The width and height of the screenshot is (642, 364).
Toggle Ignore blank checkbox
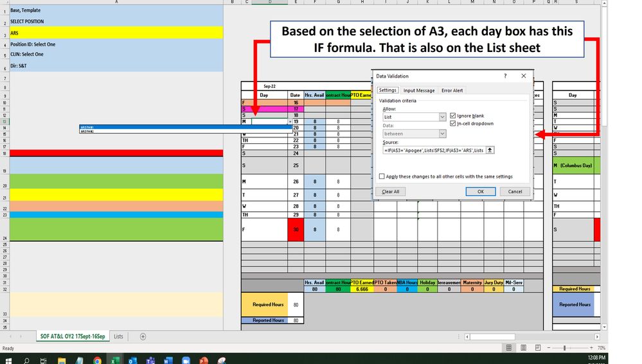[x=453, y=116]
